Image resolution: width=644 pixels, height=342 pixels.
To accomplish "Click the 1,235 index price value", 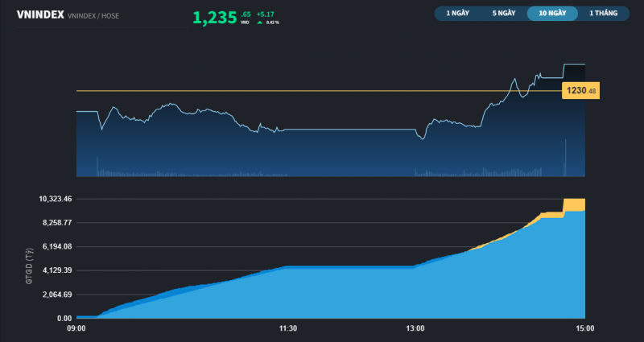I will pos(214,17).
